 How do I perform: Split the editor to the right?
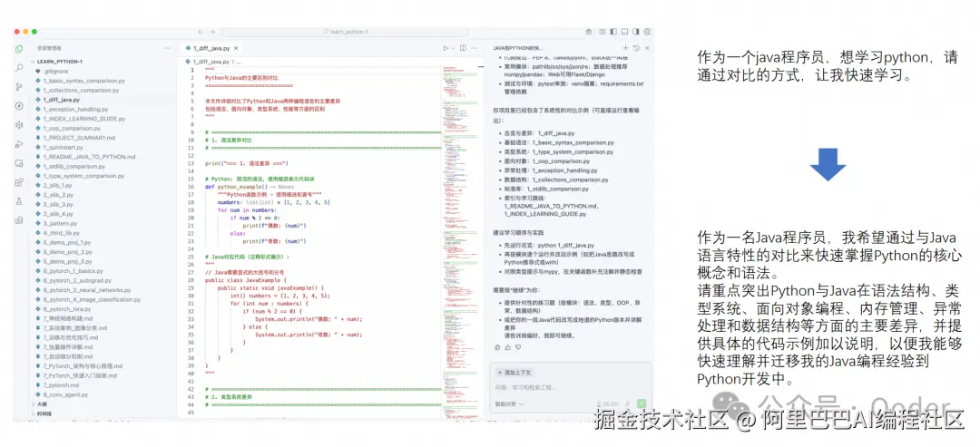(463, 48)
